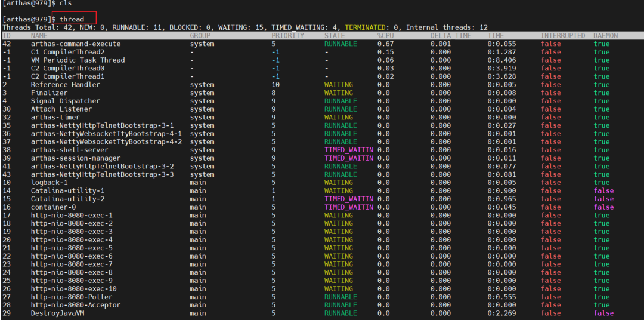This screenshot has width=644, height=320.
Task: Select thread name C2 CompilerThread1
Action: coord(67,76)
